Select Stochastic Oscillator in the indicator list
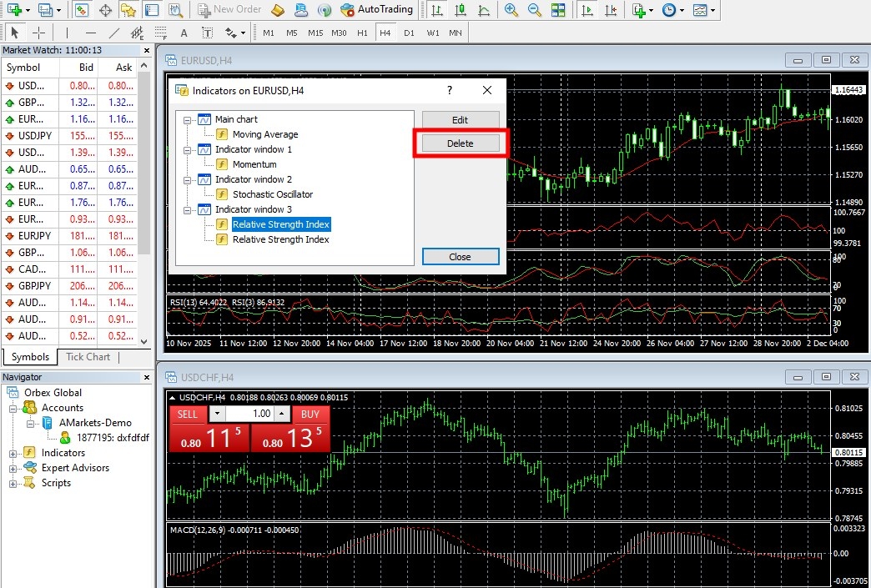Image resolution: width=871 pixels, height=588 pixels. 272,194
